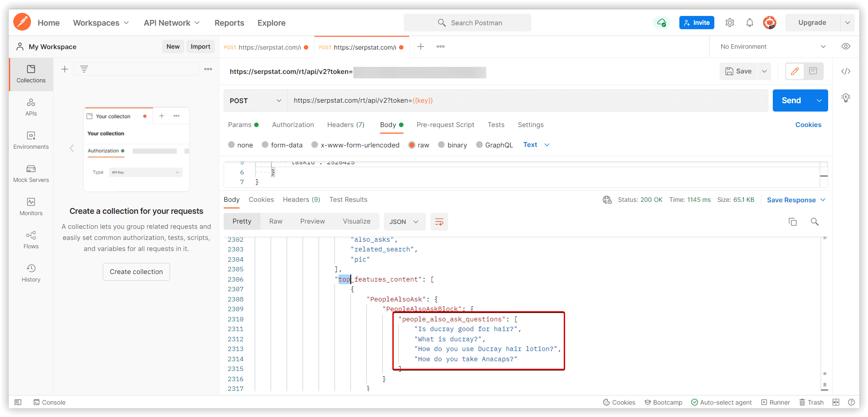Expand the Workspaces menu
Screen dimensions: 868x417
point(101,23)
